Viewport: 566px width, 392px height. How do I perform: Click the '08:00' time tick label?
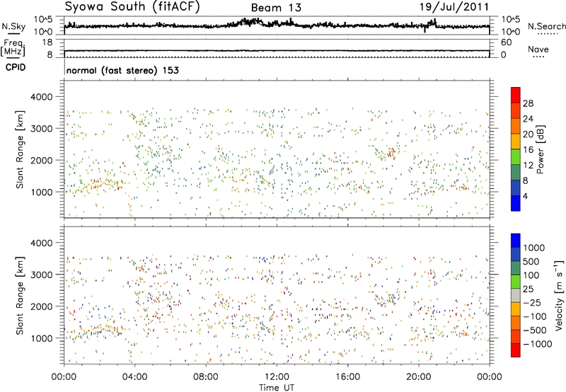[x=206, y=377]
